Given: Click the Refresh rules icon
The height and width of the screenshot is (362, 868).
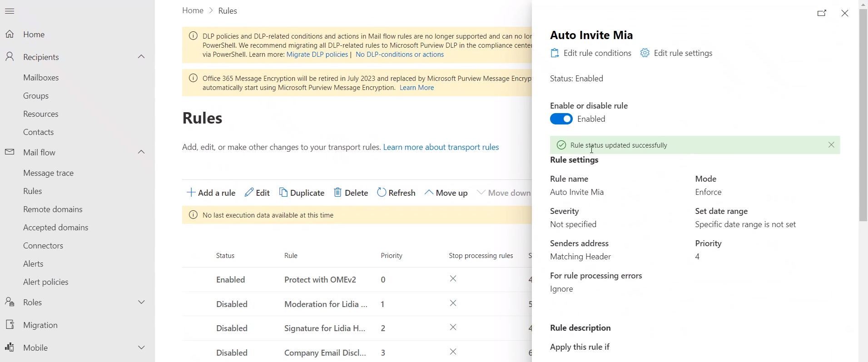Looking at the screenshot, I should (382, 193).
